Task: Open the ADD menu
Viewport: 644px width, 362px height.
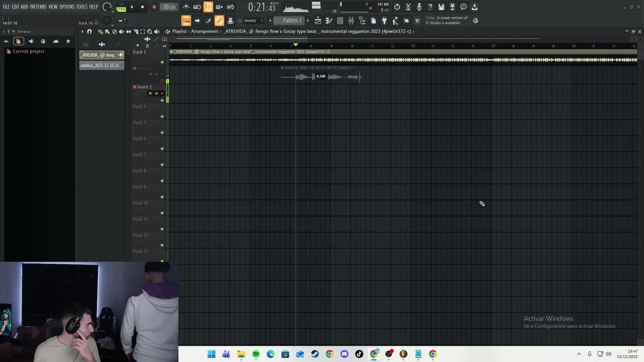Action: pos(24,7)
